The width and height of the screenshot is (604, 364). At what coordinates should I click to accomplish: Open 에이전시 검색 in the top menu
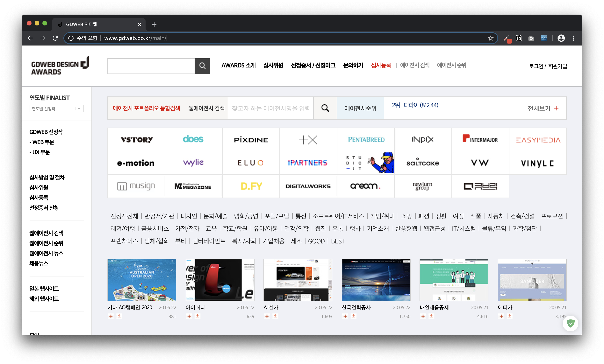(415, 65)
